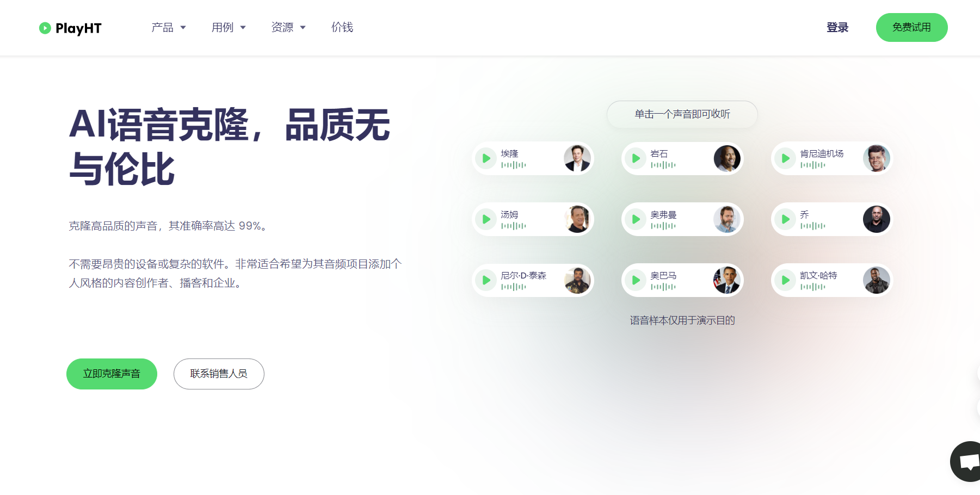
Task: Click the 乔 avatar photo
Action: tap(877, 219)
